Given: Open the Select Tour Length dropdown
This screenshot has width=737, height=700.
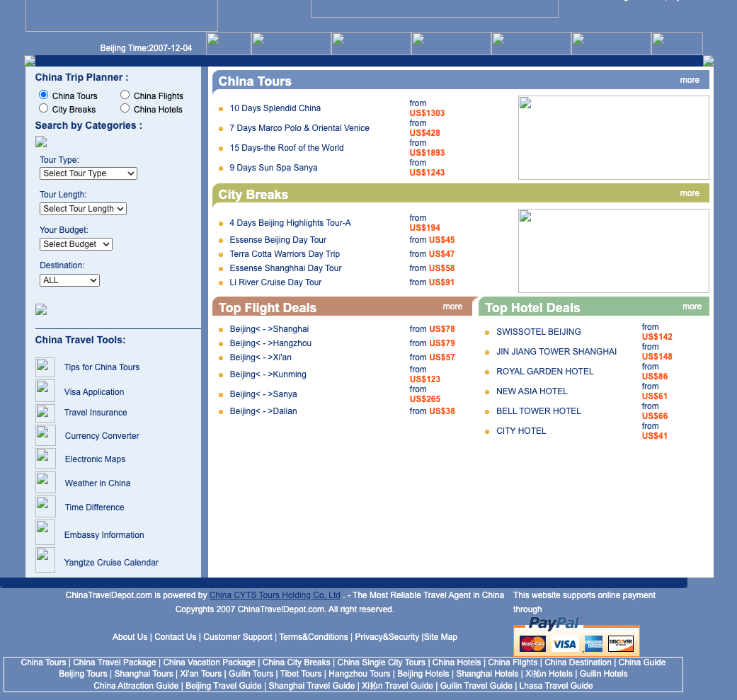Looking at the screenshot, I should click(x=84, y=209).
